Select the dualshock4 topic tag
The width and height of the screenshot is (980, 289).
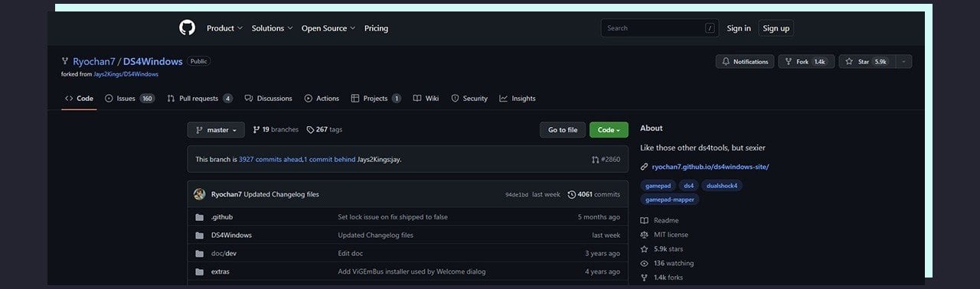click(722, 186)
